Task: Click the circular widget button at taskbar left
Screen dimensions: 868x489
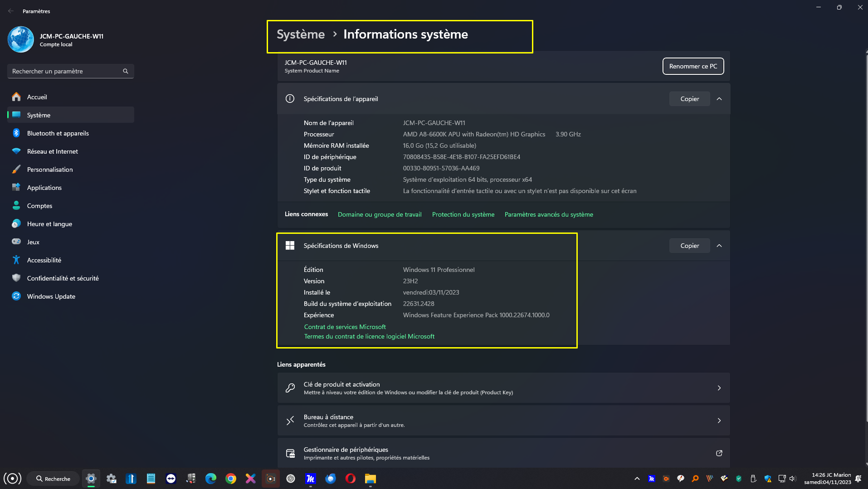Action: 12,479
